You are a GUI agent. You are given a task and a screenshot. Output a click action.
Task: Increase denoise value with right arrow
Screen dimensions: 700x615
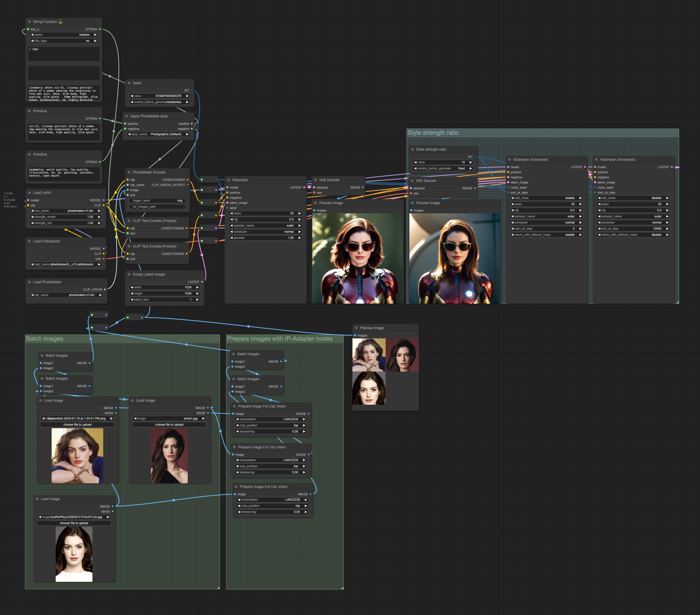[x=300, y=238]
